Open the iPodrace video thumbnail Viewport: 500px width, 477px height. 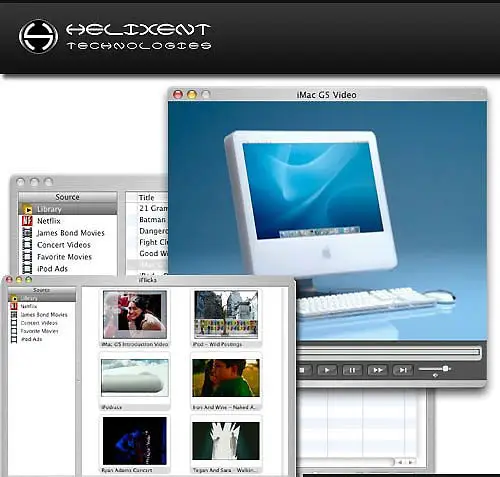pos(135,378)
